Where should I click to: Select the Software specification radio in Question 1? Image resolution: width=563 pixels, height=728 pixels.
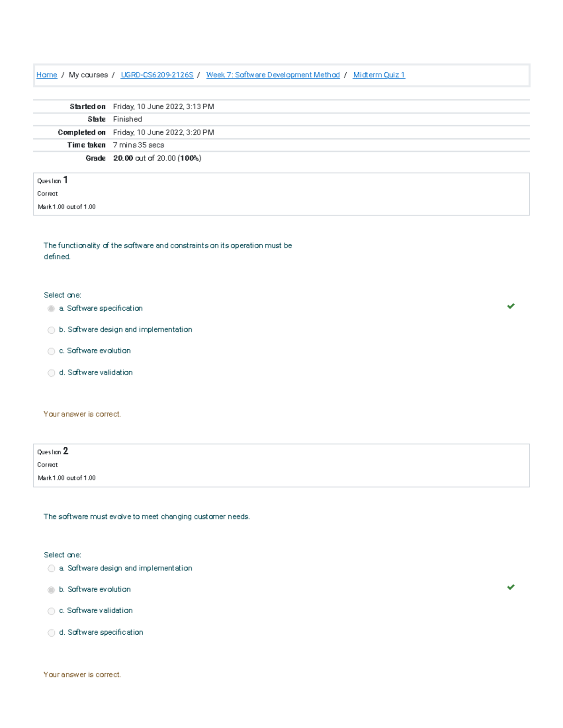point(51,308)
